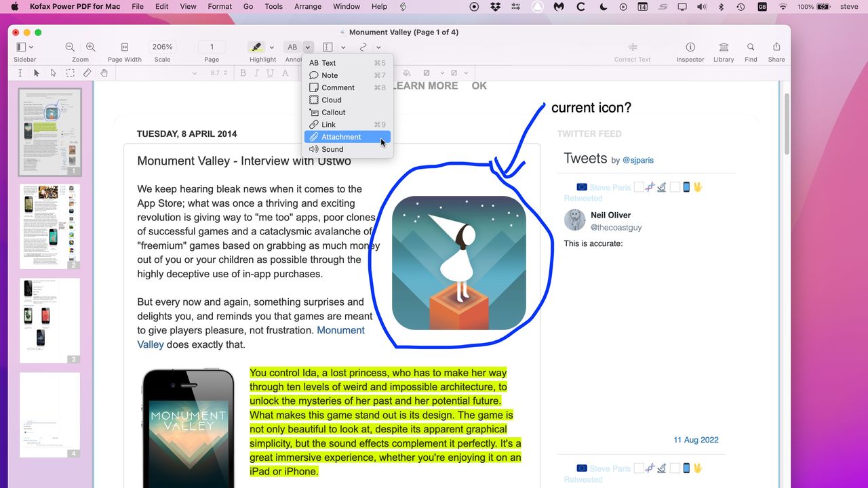Open the page 1 thumbnail
Viewport: 868px width, 488px height.
coord(50,131)
